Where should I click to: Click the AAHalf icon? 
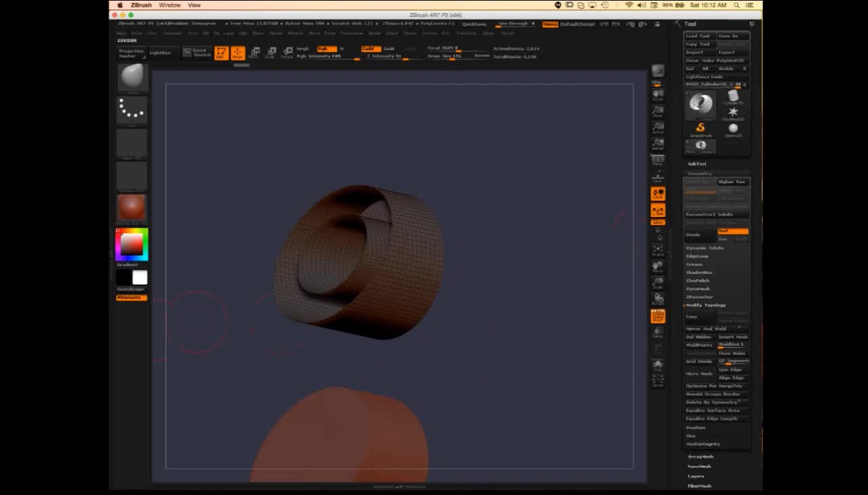(658, 144)
